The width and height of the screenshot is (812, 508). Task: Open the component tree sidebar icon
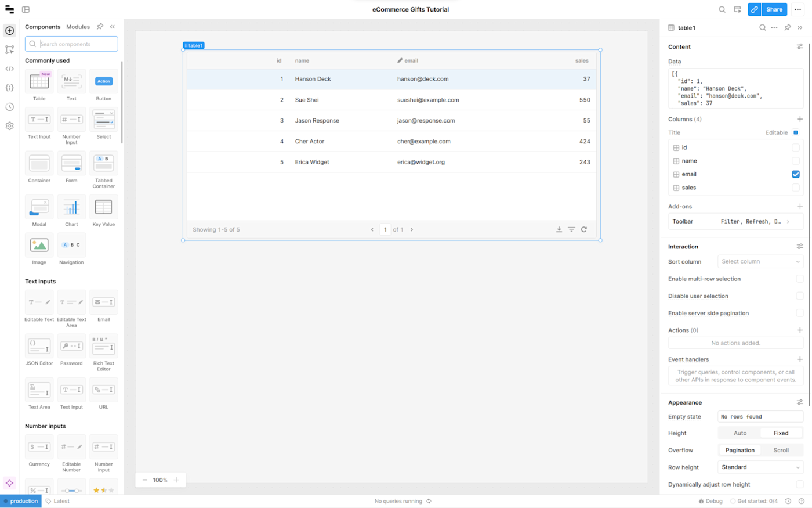pos(9,50)
